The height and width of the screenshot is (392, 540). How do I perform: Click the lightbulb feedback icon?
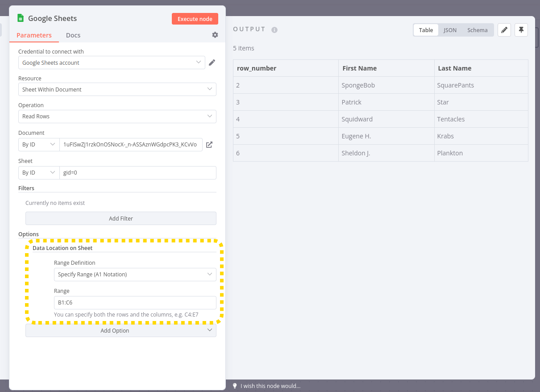pyautogui.click(x=235, y=386)
